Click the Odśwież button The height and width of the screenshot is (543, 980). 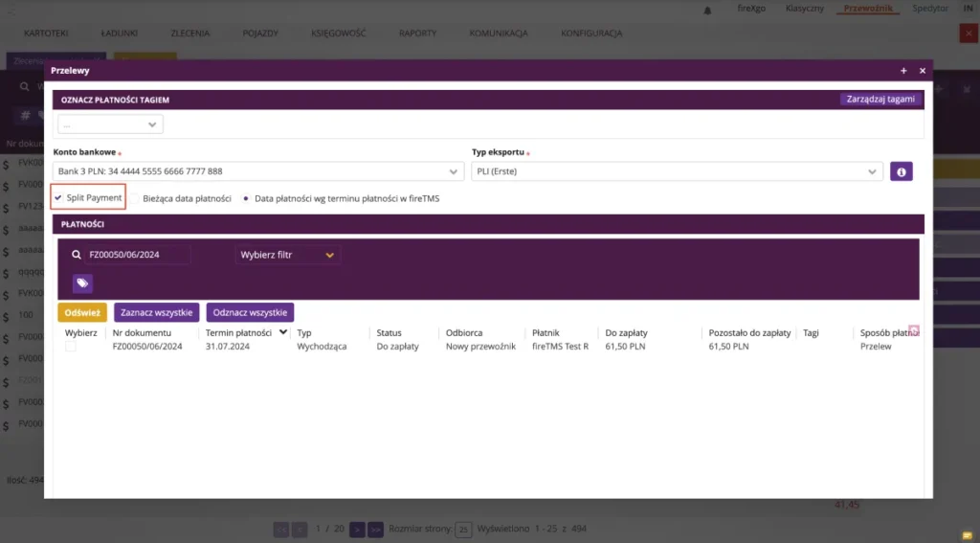(82, 312)
